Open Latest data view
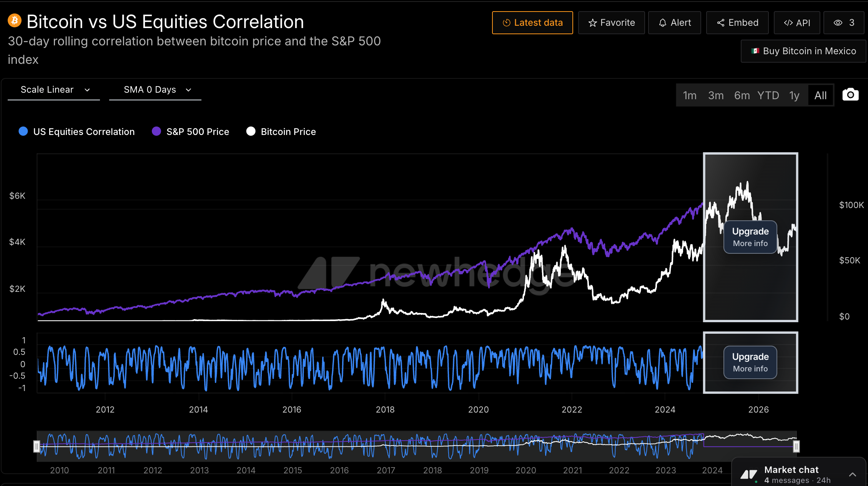This screenshot has height=486, width=868. click(532, 23)
